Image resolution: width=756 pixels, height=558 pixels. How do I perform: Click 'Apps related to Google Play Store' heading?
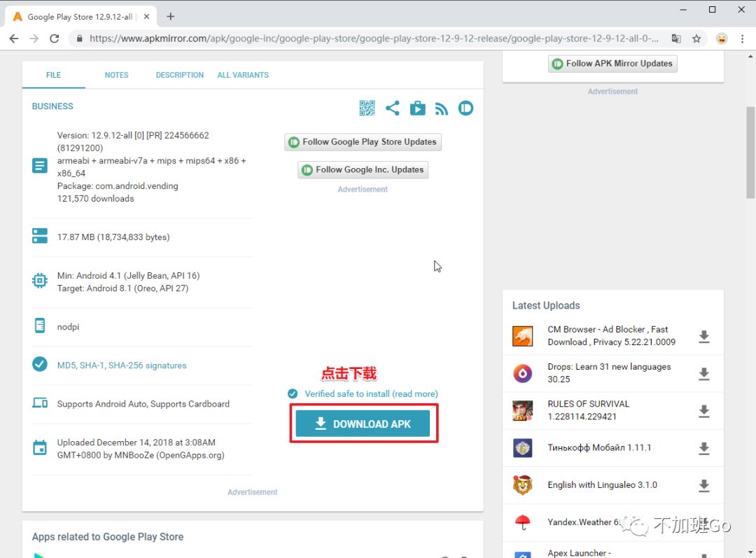[108, 537]
